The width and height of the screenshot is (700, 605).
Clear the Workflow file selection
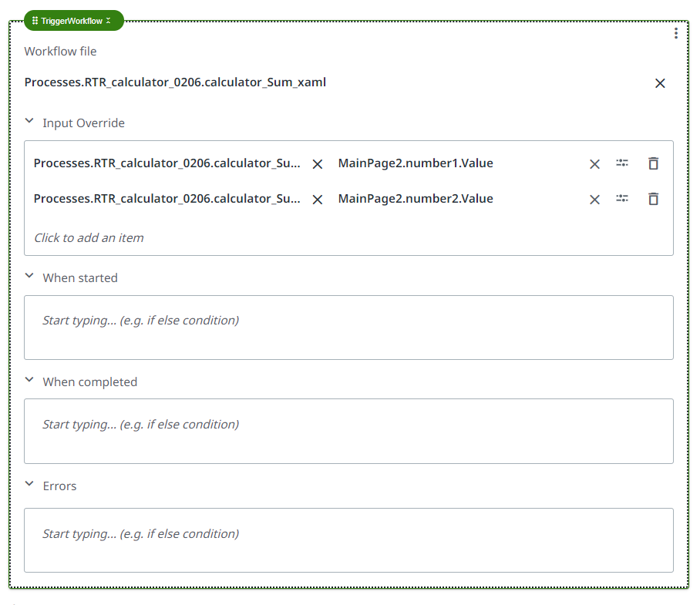[660, 83]
